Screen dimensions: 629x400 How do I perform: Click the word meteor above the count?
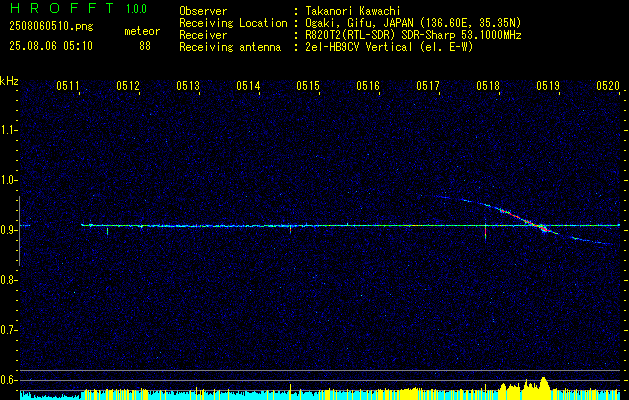(x=142, y=31)
